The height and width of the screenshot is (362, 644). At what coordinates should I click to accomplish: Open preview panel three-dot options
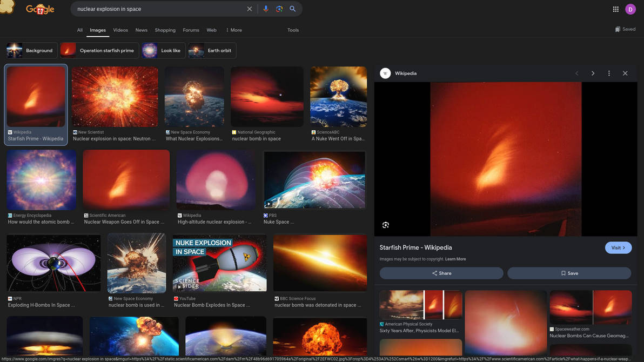pyautogui.click(x=609, y=73)
